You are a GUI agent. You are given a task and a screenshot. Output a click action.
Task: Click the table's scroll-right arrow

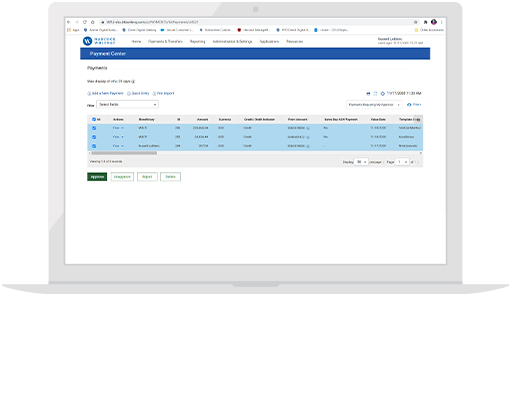click(421, 153)
